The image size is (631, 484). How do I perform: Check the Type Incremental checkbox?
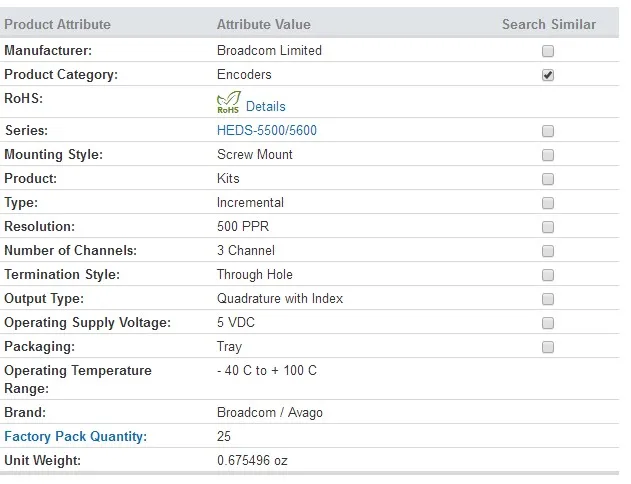[548, 203]
